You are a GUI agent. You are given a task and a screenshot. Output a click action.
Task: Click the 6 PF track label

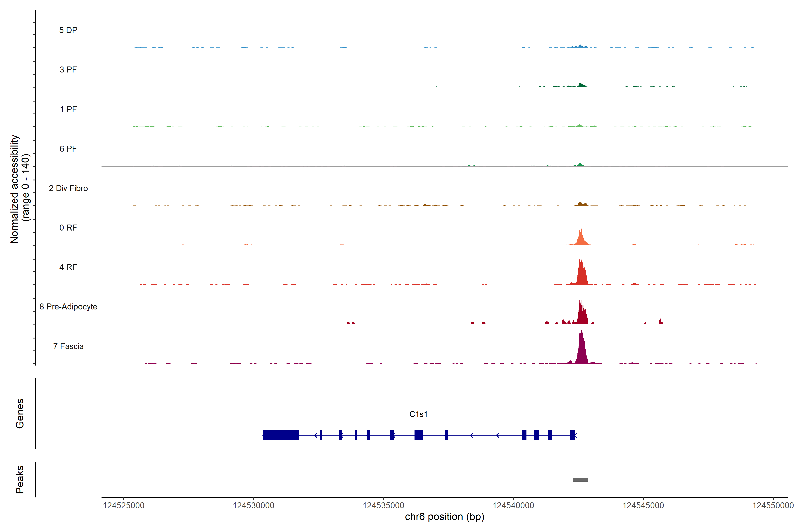(68, 149)
